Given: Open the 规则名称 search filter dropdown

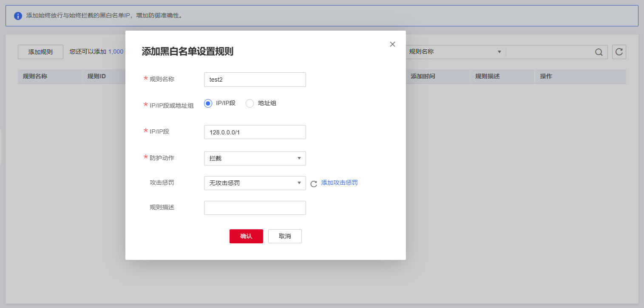Looking at the screenshot, I should click(454, 52).
